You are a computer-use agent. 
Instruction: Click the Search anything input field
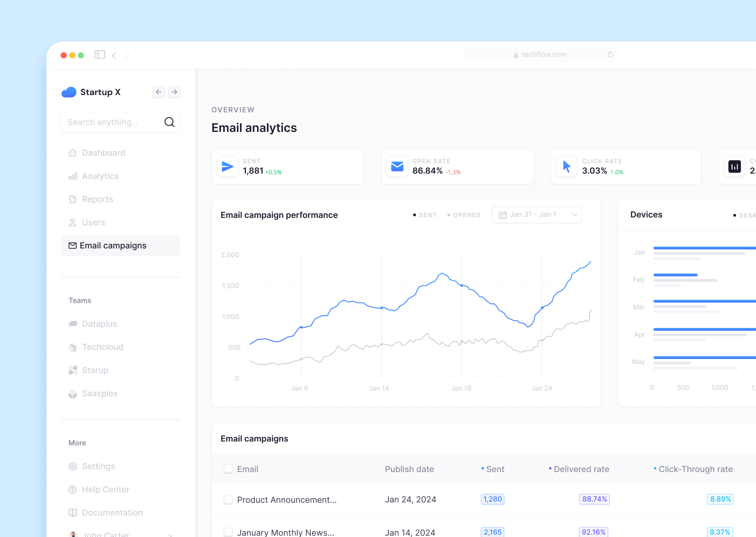pyautogui.click(x=121, y=122)
